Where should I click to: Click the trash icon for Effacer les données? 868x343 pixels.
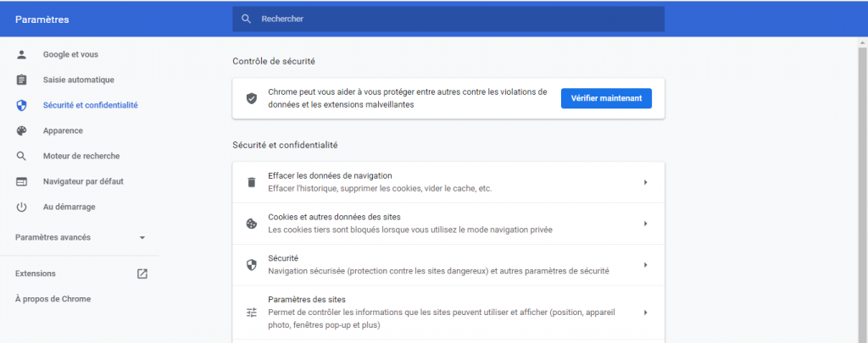tap(251, 182)
